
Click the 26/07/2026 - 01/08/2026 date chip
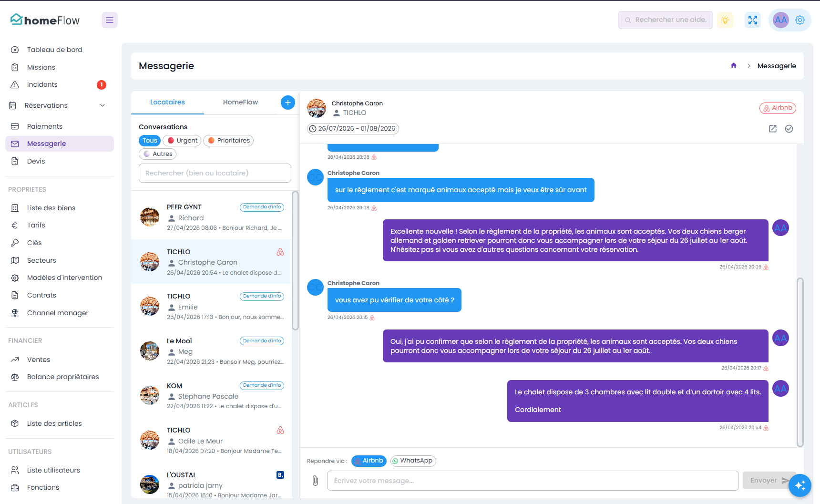[x=353, y=129]
